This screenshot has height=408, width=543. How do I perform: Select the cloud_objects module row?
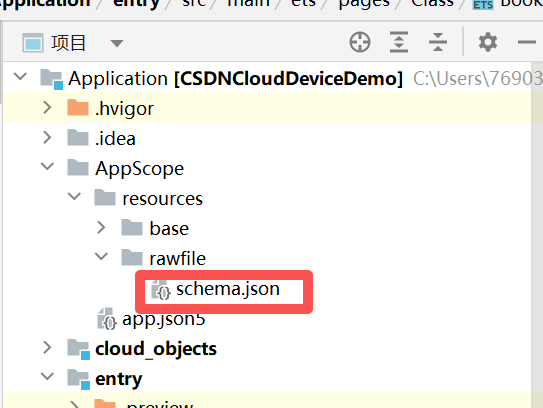click(x=267, y=348)
